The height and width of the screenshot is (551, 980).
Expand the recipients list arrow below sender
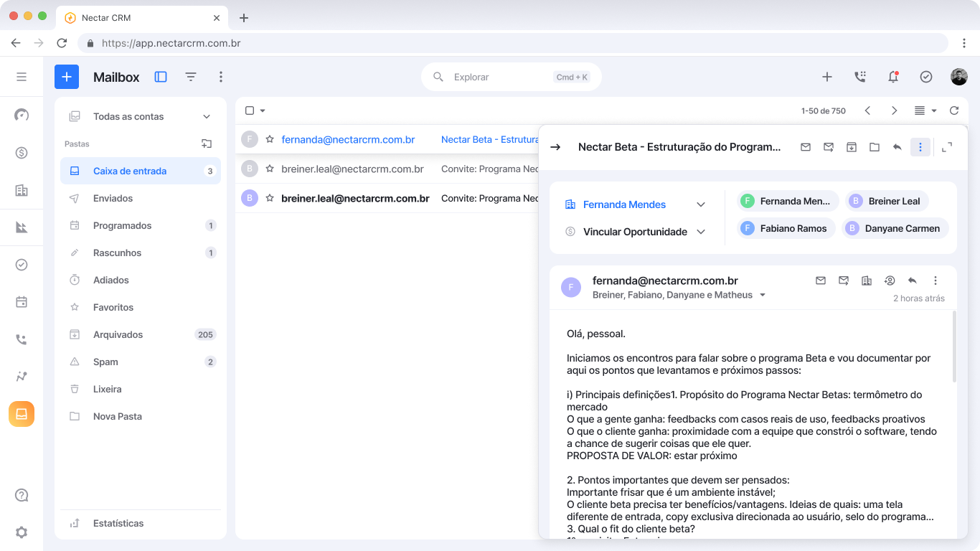point(763,296)
